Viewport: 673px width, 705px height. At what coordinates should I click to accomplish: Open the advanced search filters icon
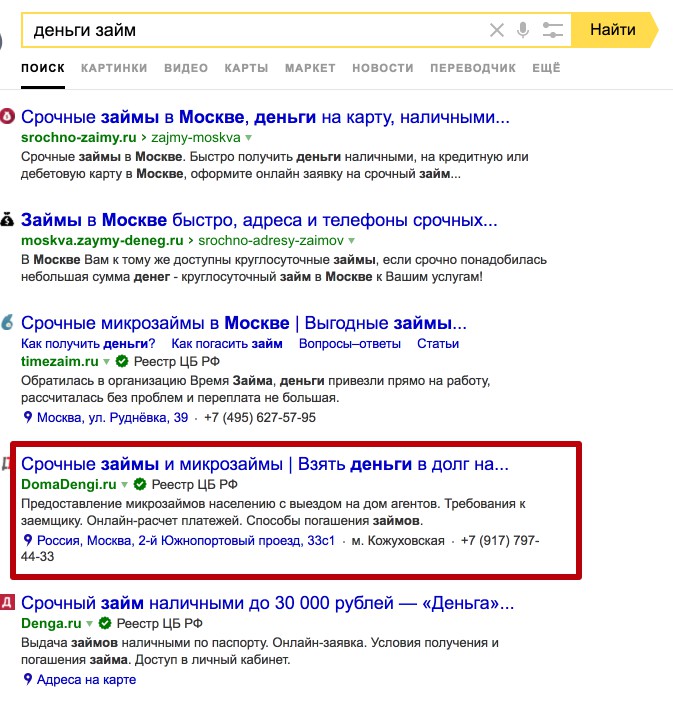click(x=554, y=30)
